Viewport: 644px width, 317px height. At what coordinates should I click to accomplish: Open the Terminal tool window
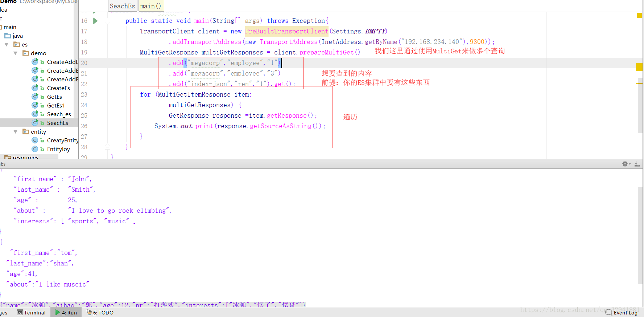(x=32, y=313)
